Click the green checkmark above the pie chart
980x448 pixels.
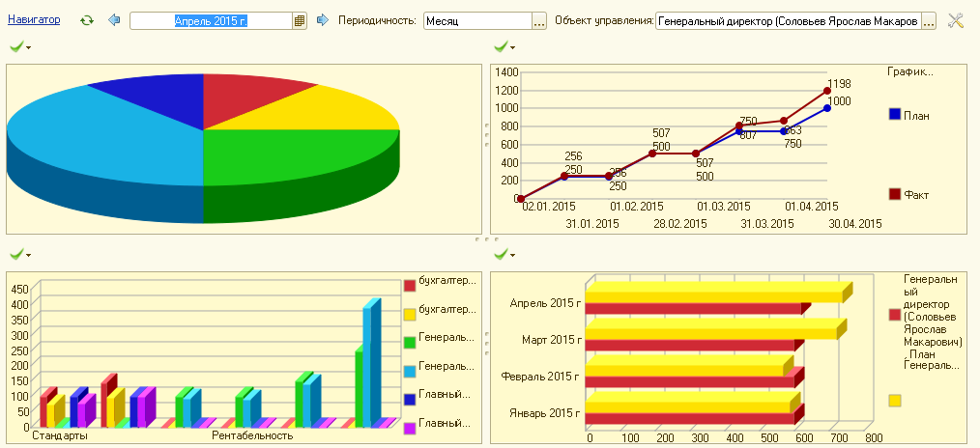15,46
